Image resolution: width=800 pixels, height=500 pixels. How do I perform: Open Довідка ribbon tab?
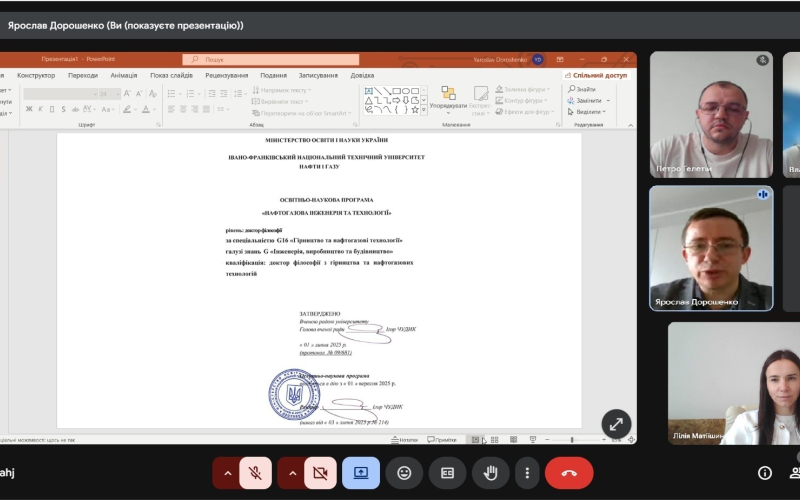point(362,76)
